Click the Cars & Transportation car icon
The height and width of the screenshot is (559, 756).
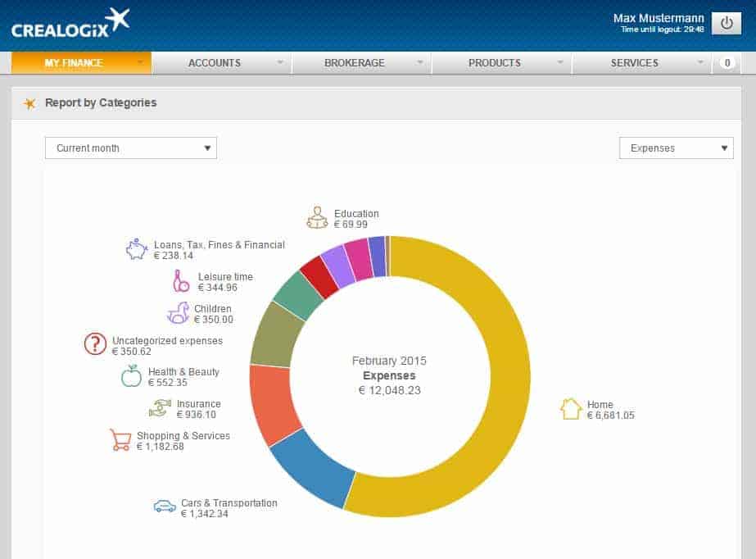click(165, 507)
